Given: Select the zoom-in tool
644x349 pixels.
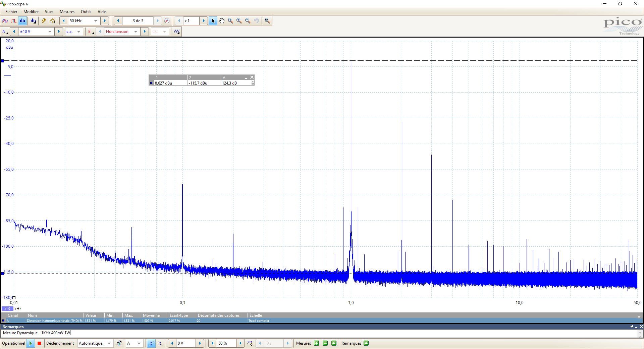Looking at the screenshot, I should pyautogui.click(x=239, y=21).
